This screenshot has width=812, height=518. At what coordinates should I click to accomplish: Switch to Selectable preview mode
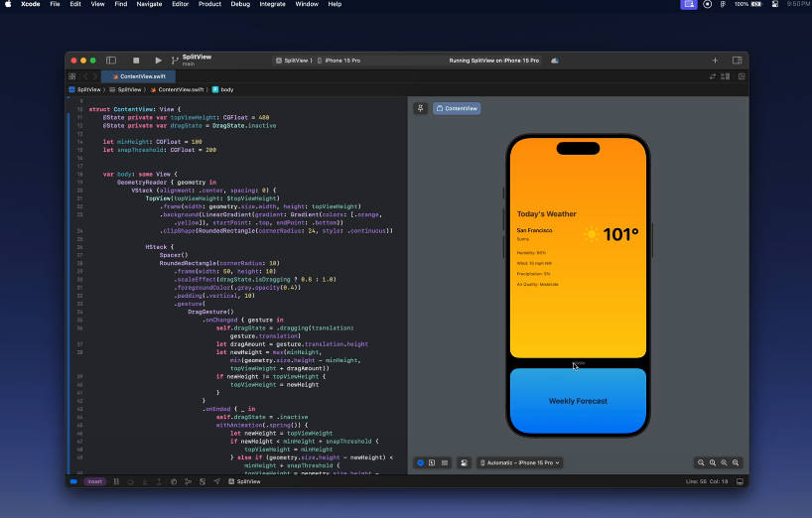432,463
